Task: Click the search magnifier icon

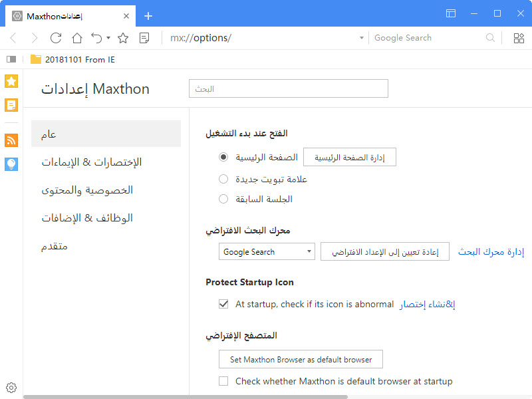Action: point(490,38)
